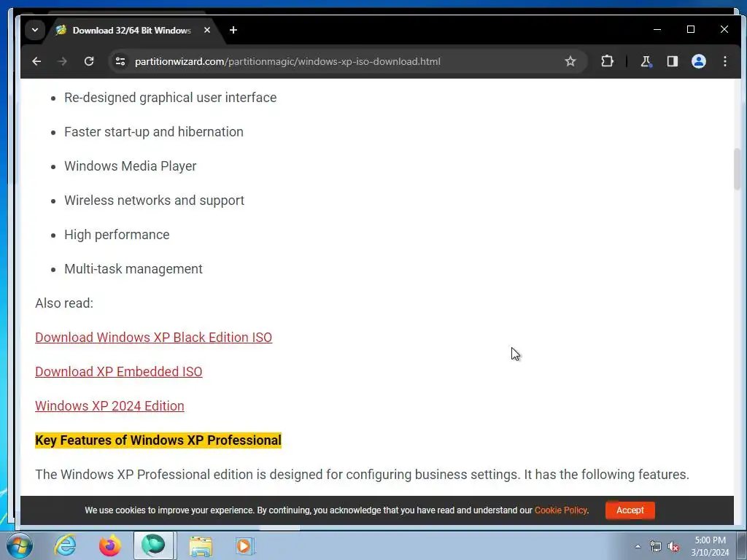Click the 'Multi-task management' bullet text

tap(133, 268)
